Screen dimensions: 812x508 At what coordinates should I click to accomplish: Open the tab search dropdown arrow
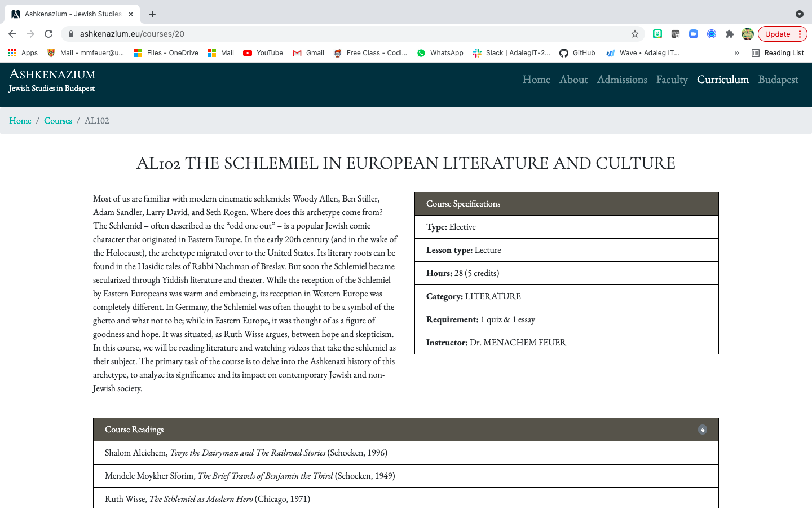(x=799, y=14)
